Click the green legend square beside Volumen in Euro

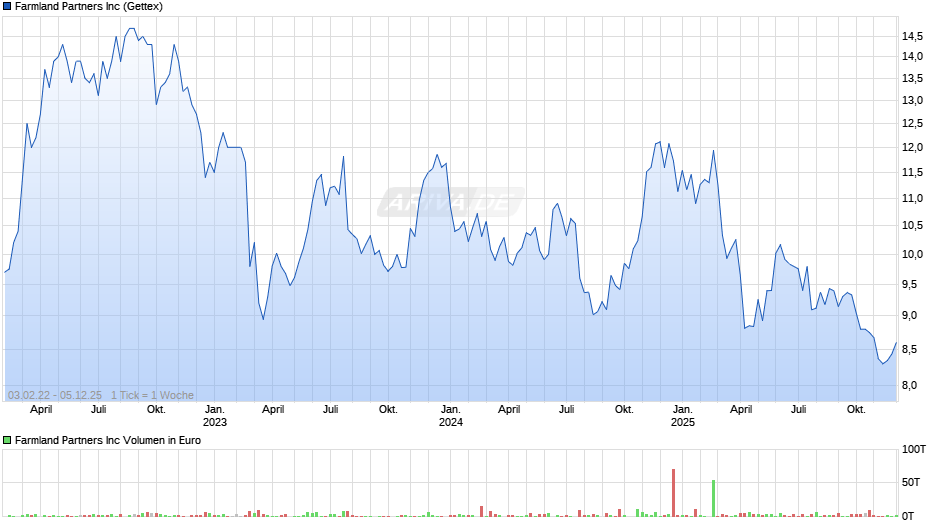(x=7, y=440)
